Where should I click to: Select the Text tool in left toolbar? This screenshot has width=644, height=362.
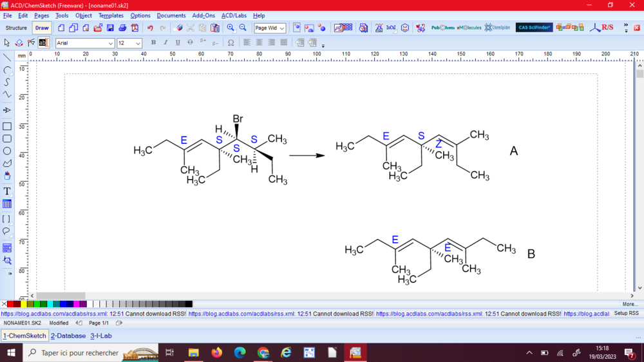coord(7,191)
